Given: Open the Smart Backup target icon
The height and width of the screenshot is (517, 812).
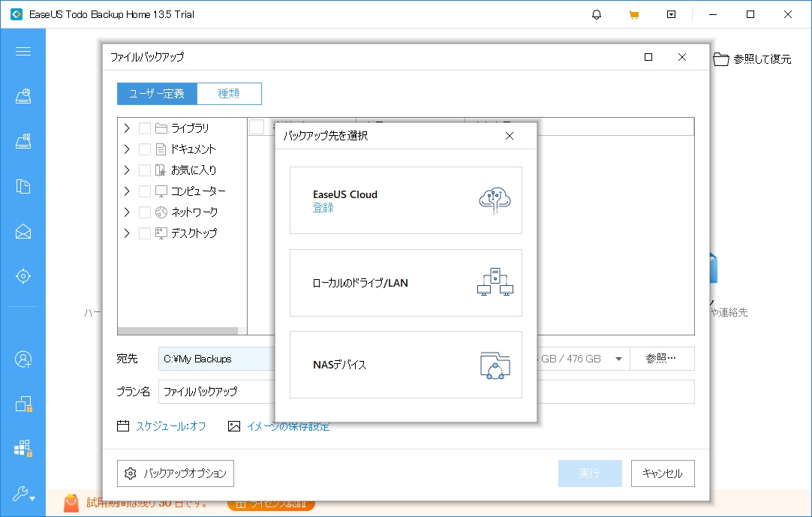Looking at the screenshot, I should point(23,276).
